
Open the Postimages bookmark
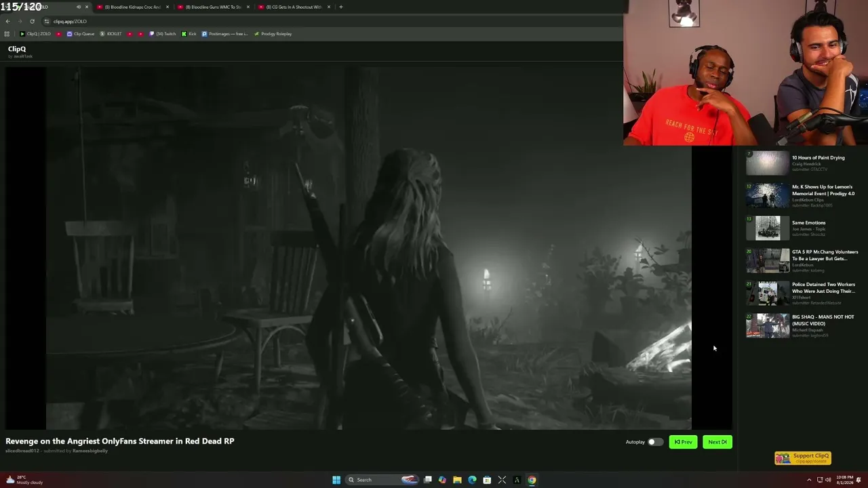[x=225, y=34]
